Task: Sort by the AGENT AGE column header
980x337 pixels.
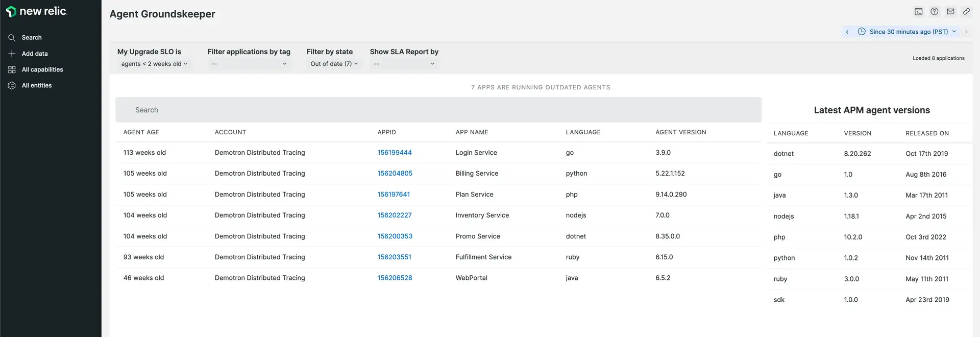Action: (141, 132)
